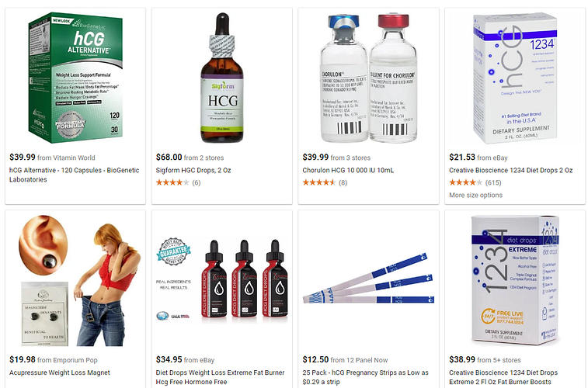Open the hCG 1234 white box image
This screenshot has height=388, width=588.
515,78
